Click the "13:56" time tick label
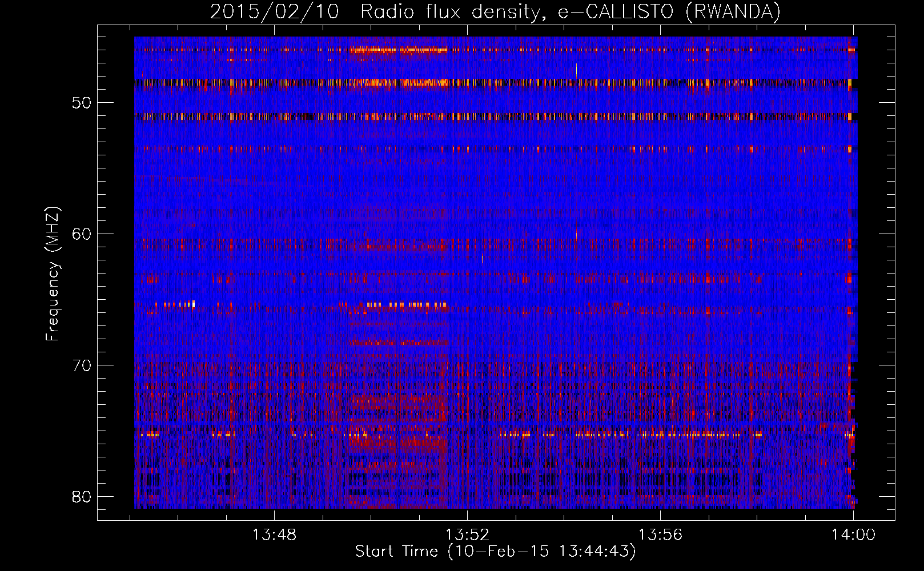The image size is (924, 571). click(660, 535)
